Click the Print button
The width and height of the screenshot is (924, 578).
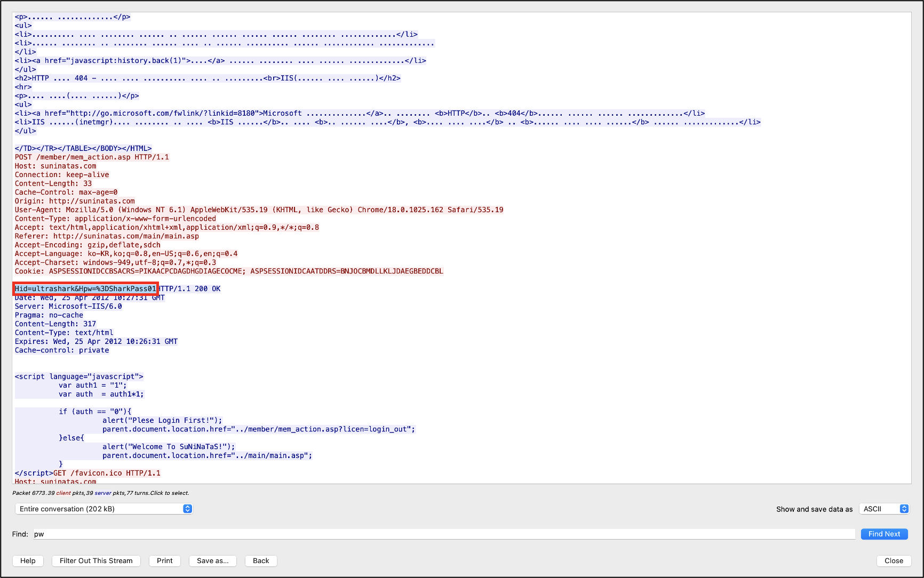pyautogui.click(x=165, y=560)
